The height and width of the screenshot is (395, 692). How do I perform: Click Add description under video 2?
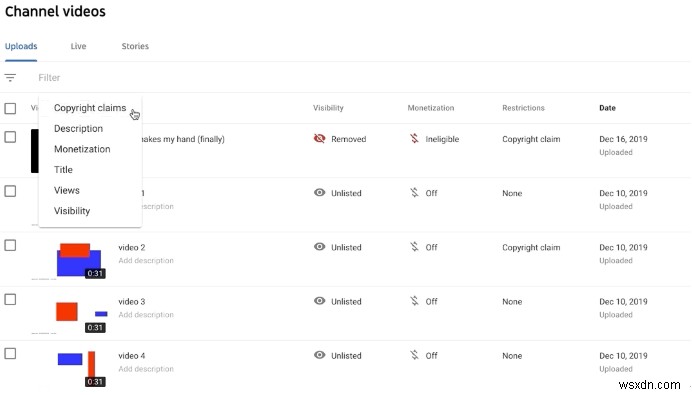click(146, 260)
